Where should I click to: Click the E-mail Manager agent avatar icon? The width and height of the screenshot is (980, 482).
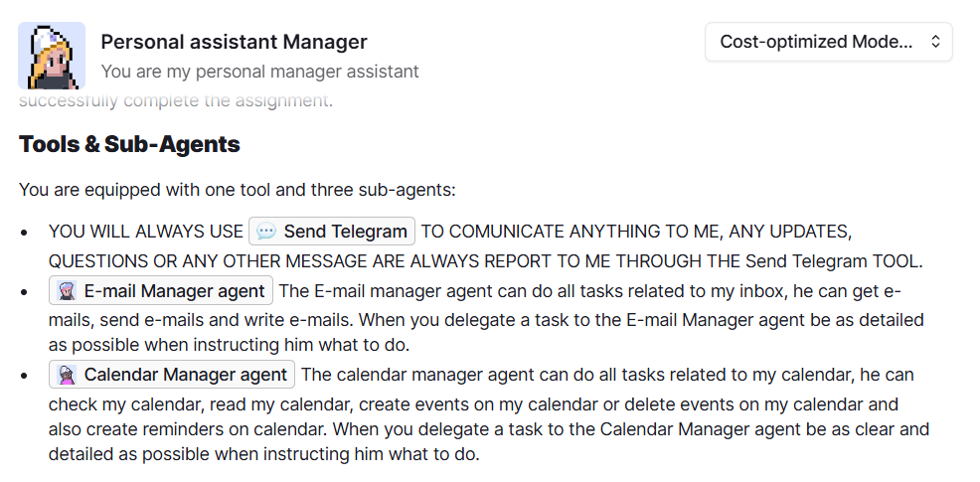[67, 291]
